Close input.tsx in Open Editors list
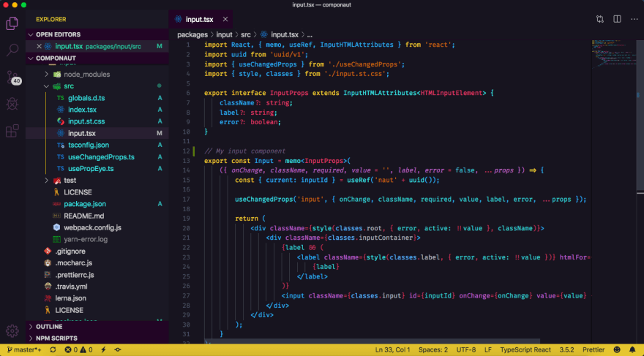 click(39, 46)
